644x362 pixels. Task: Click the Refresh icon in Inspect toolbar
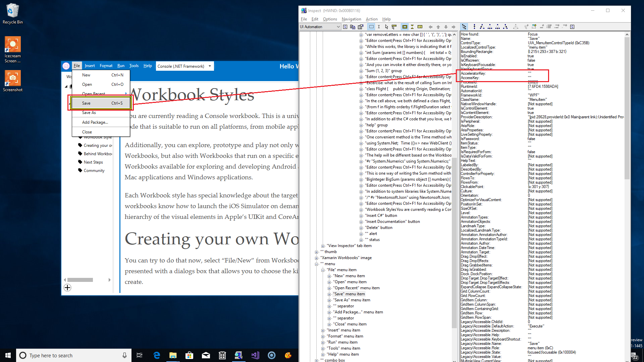(x=345, y=26)
